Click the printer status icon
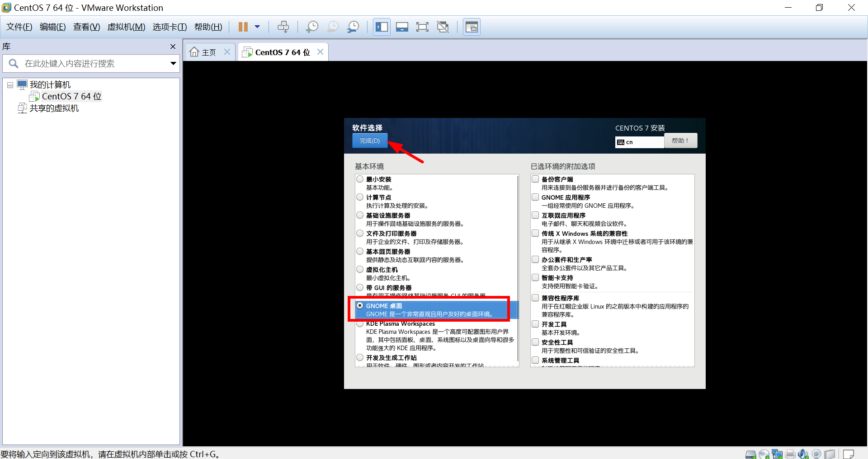868x459 pixels. click(790, 454)
